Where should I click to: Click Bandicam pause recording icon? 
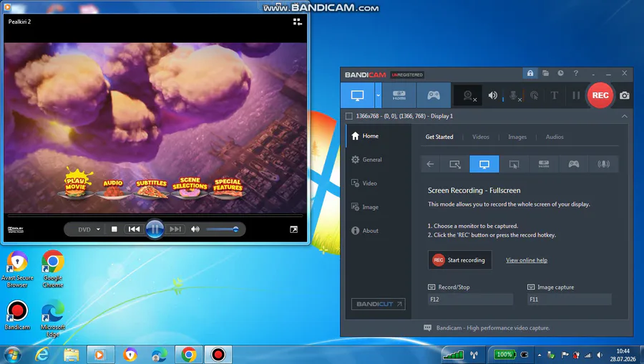pos(576,95)
